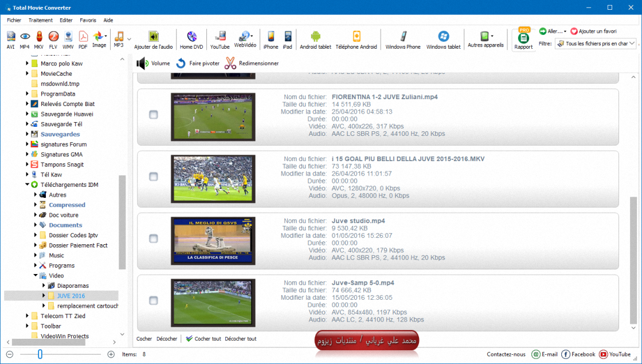Enable the Juve-Samp 5-0.mp4 checkbox
Screen dimensions: 642x364
click(154, 300)
